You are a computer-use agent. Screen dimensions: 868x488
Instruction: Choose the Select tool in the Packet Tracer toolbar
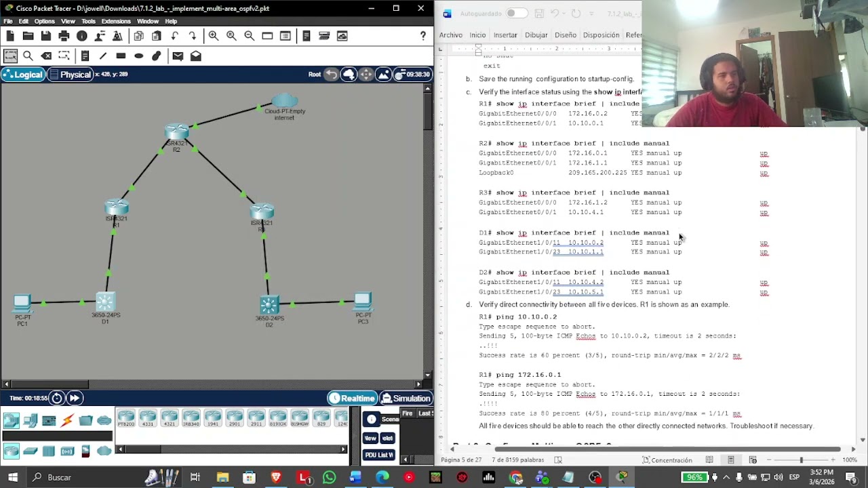click(x=10, y=56)
